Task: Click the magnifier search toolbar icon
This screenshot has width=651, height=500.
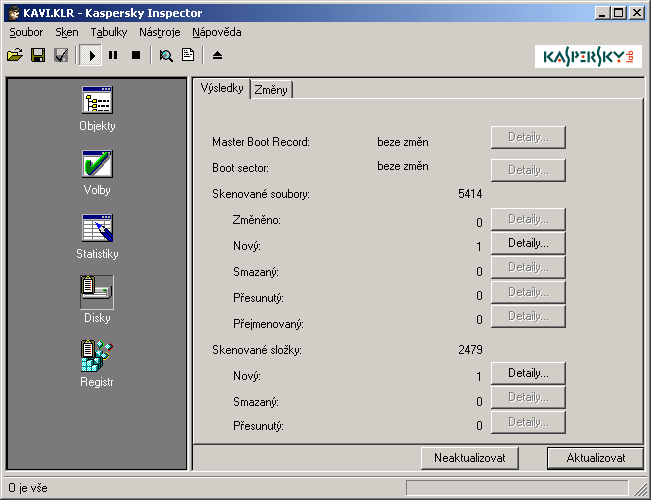Action: (x=166, y=55)
